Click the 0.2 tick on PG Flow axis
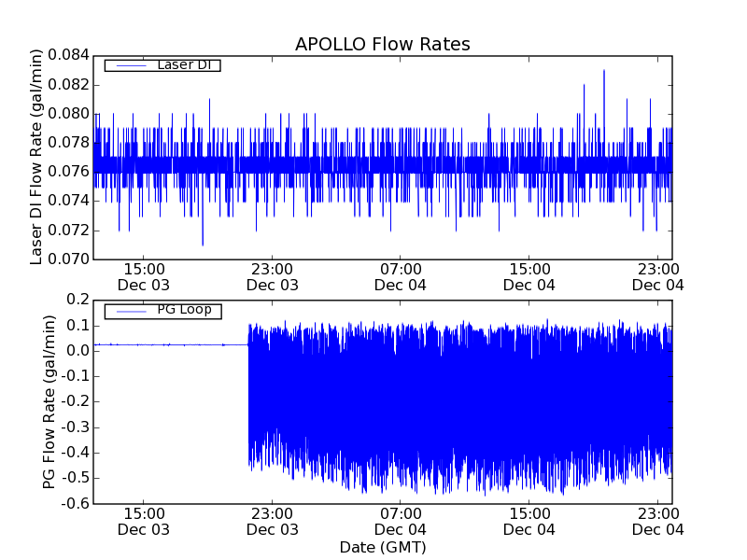The height and width of the screenshot is (560, 747). 78,300
